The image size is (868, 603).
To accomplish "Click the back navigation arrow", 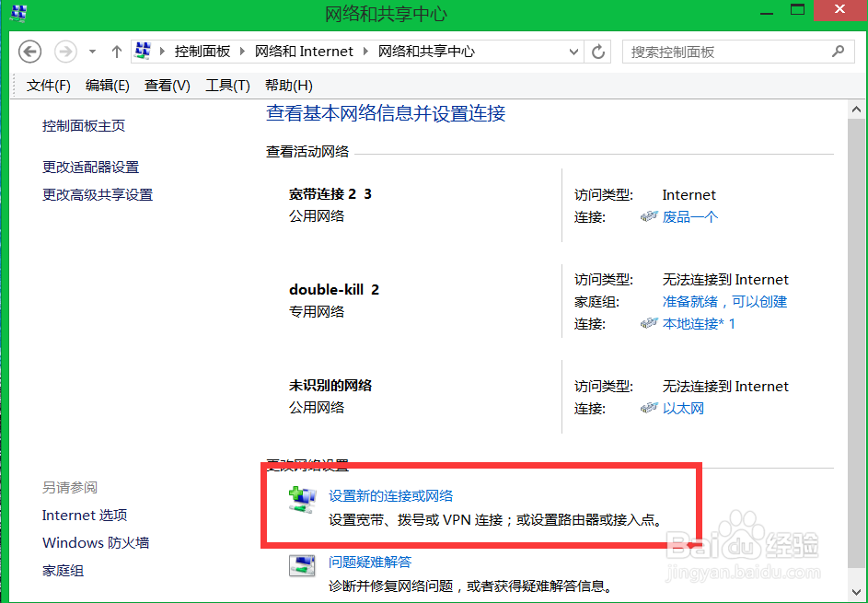I will pyautogui.click(x=29, y=52).
